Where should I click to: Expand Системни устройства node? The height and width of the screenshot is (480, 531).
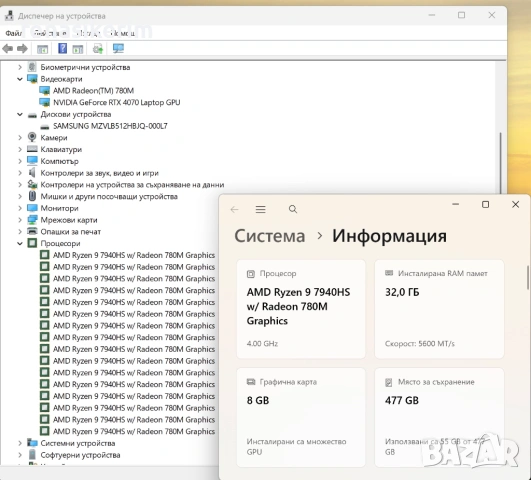click(x=20, y=443)
